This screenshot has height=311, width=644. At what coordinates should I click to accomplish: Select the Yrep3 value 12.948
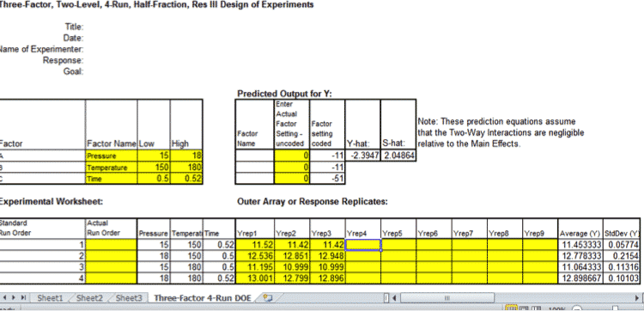pos(327,256)
